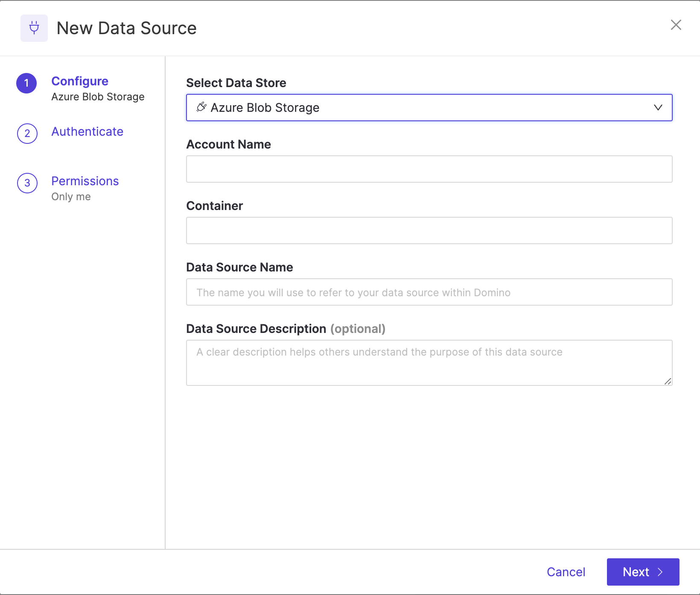Click the textarea resize handle
The image size is (700, 595).
(x=668, y=381)
